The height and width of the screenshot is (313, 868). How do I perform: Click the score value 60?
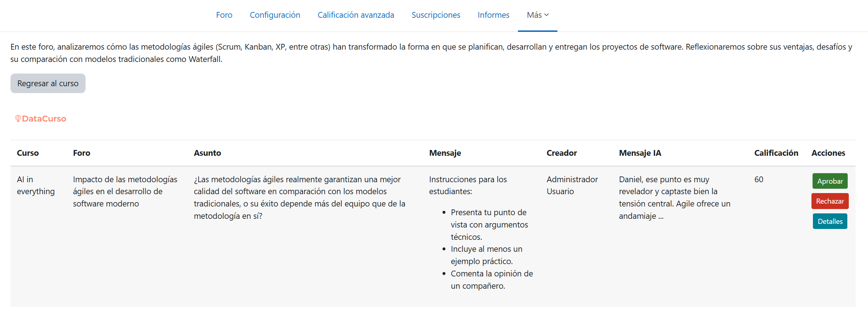(759, 179)
